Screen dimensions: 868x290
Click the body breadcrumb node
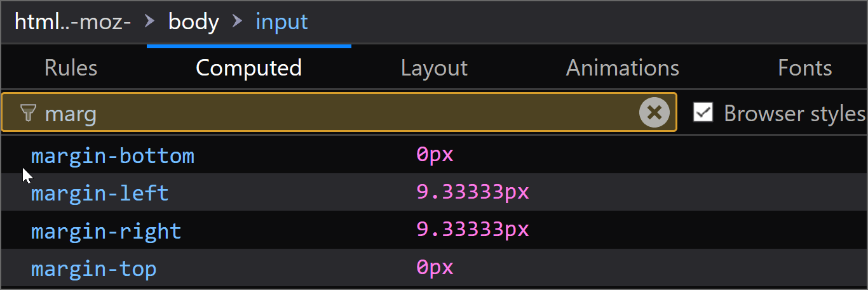point(193,22)
